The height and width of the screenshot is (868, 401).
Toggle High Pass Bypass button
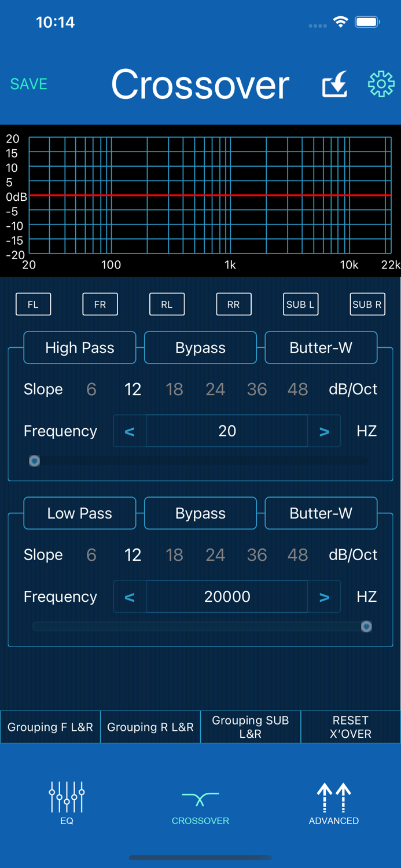pyautogui.click(x=200, y=348)
